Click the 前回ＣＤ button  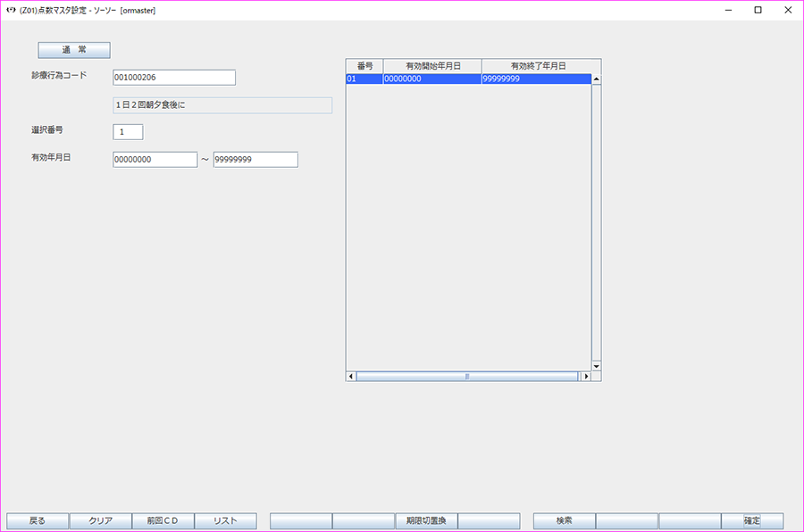tap(163, 520)
